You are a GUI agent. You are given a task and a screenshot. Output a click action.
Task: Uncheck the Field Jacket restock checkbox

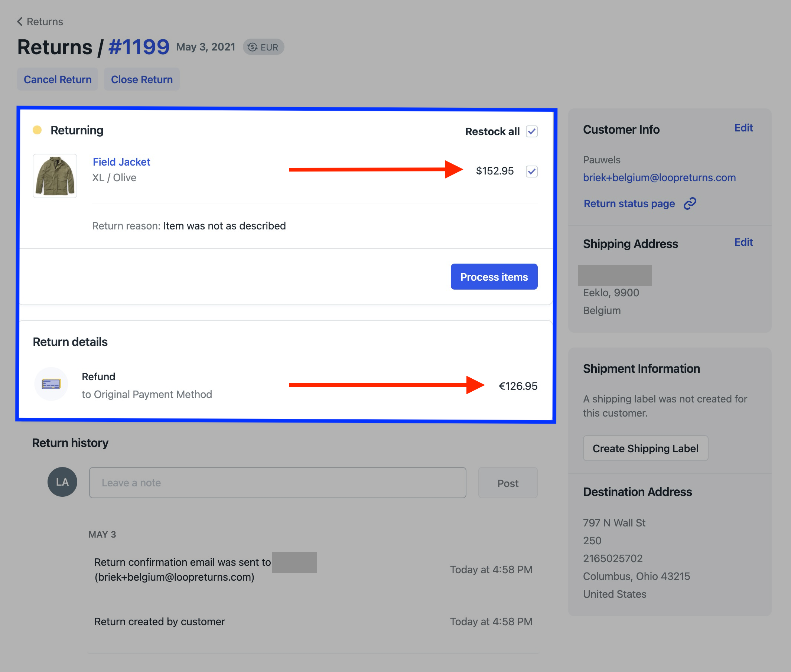click(x=531, y=172)
